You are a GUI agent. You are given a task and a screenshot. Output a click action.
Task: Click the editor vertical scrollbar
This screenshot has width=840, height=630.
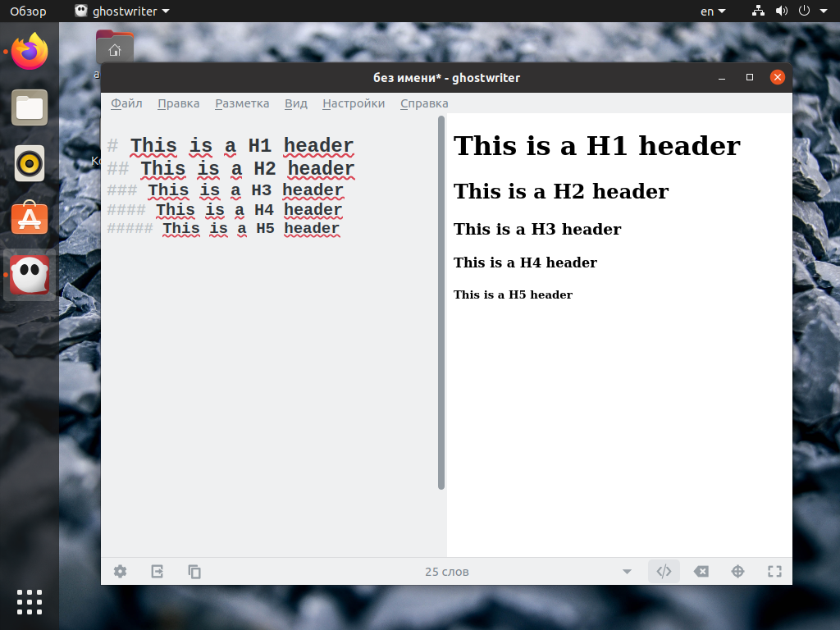[x=441, y=303]
